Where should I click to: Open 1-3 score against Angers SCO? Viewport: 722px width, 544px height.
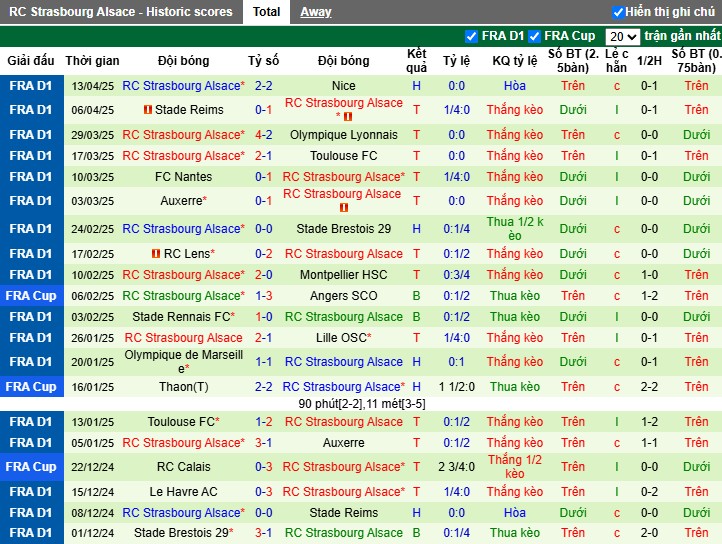(x=263, y=296)
